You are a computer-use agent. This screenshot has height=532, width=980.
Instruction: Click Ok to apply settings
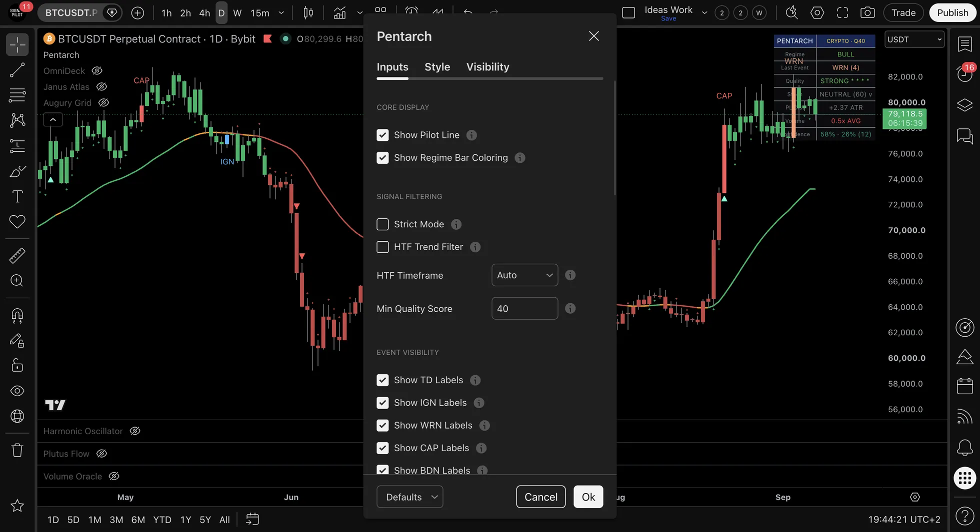click(588, 497)
